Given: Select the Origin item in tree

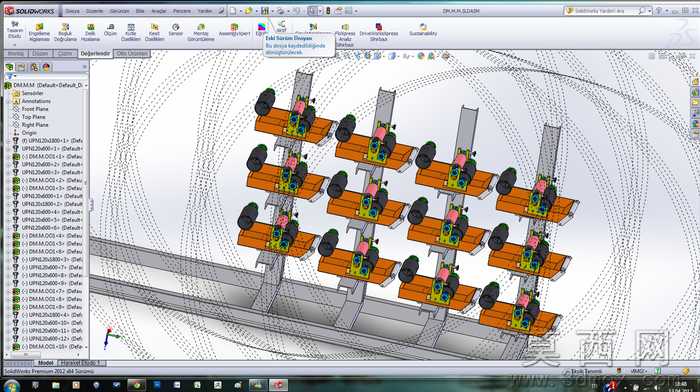Looking at the screenshot, I should coord(29,133).
